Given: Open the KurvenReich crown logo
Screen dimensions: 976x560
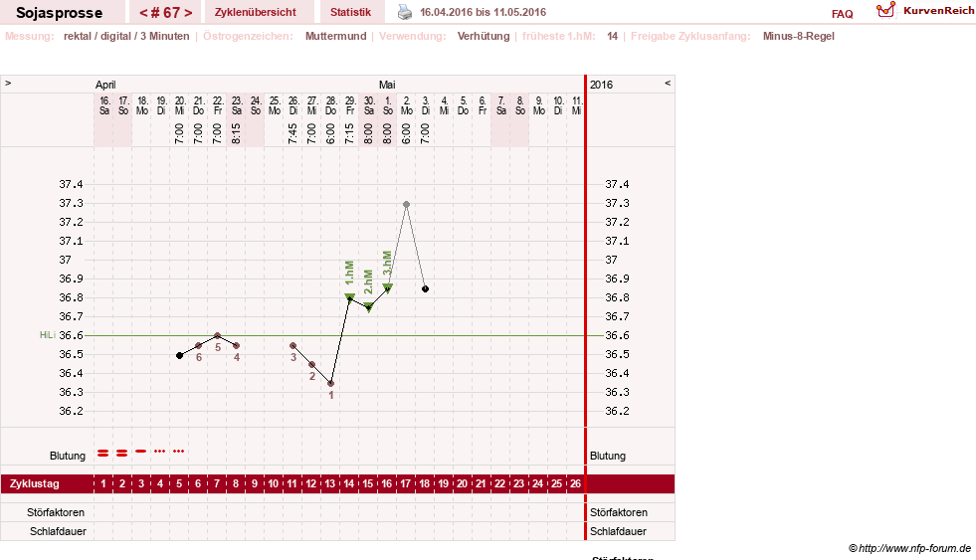Looking at the screenshot, I should [885, 10].
